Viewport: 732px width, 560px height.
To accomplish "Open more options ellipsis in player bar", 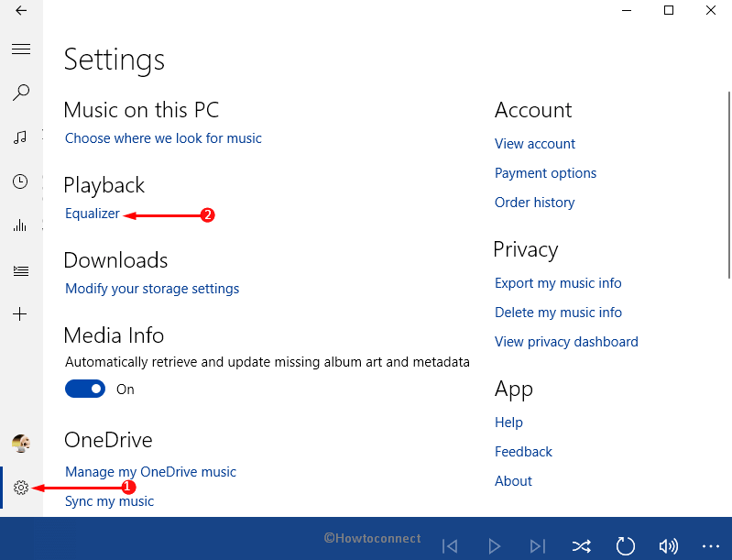I will (711, 546).
